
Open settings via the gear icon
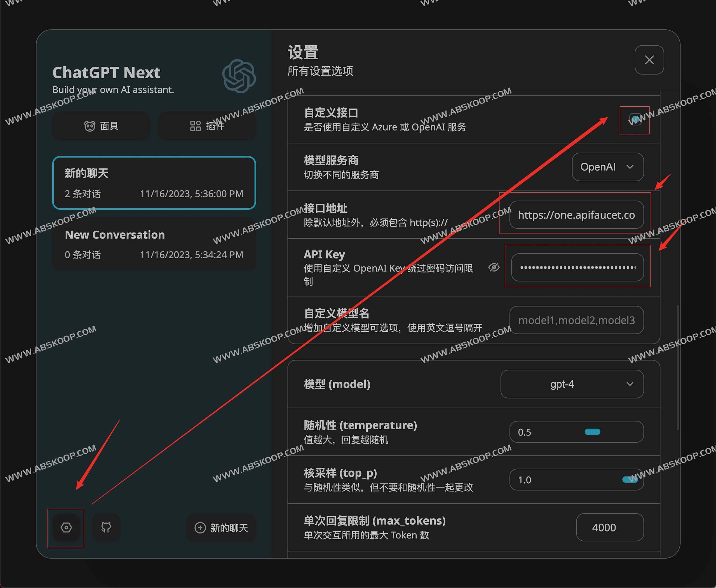coord(66,527)
